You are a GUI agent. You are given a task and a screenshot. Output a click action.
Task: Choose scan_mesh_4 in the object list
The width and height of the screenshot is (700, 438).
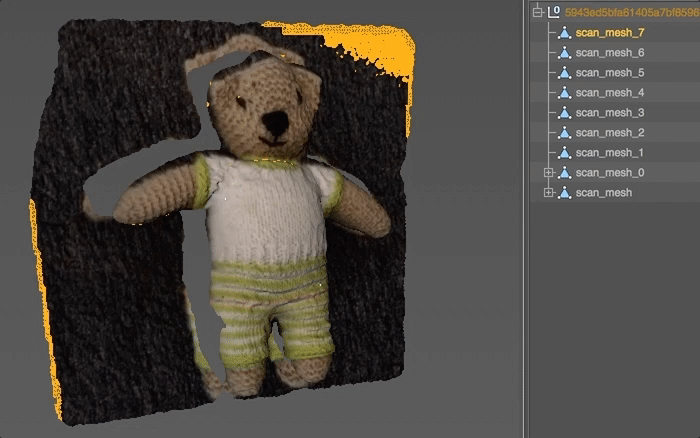[610, 93]
